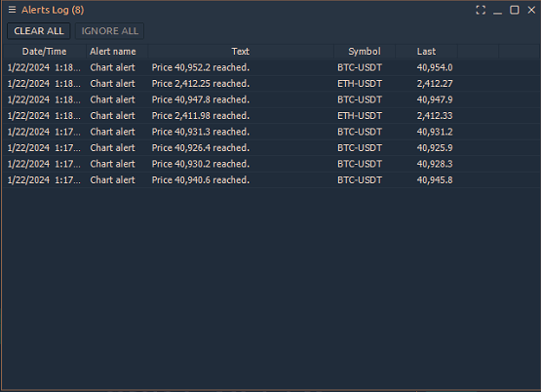Select the Price 40,952.2 reached alert row
Viewport: 541px width, 392px height.
point(271,67)
